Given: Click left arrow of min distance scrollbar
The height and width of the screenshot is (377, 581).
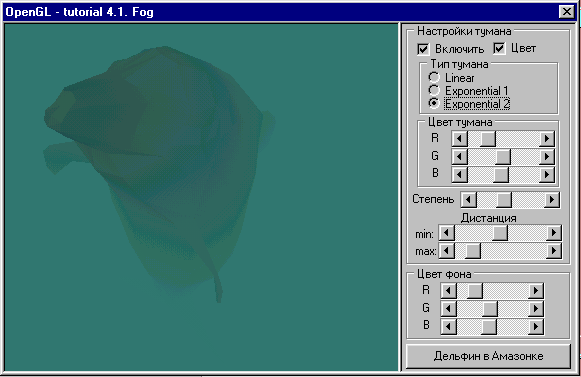Looking at the screenshot, I should point(446,233).
